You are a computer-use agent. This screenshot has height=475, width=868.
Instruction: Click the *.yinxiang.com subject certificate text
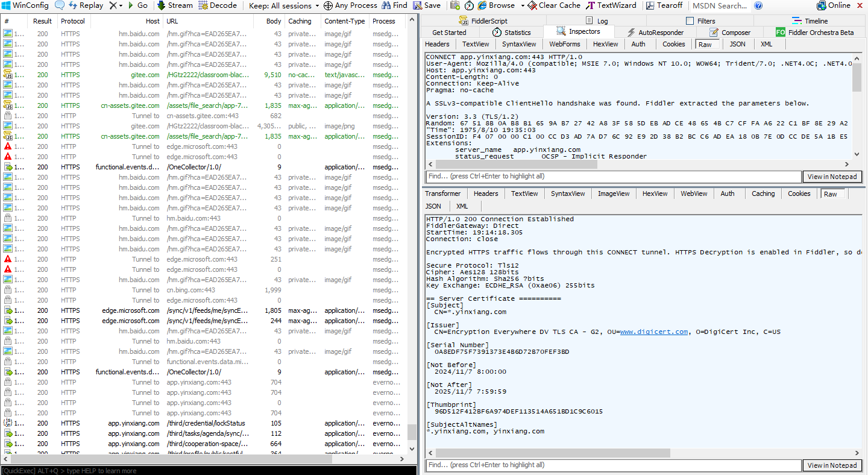(470, 312)
